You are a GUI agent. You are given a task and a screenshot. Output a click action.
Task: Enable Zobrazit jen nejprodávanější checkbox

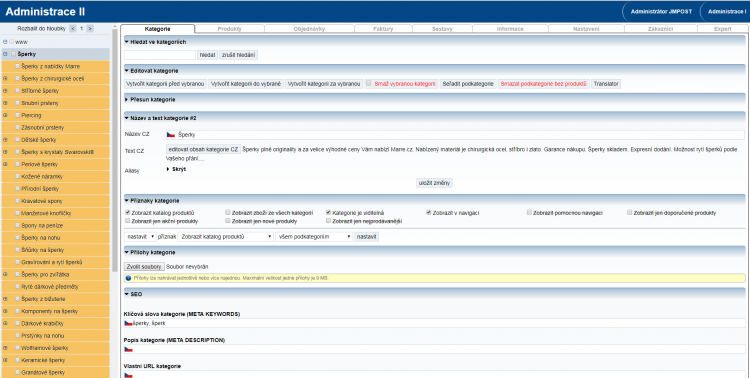point(329,221)
